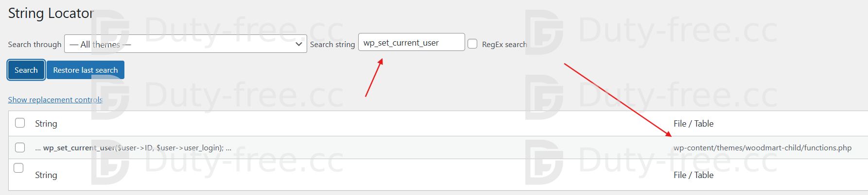
Task: Tick the select-all checkbox in table header
Action: tap(20, 123)
